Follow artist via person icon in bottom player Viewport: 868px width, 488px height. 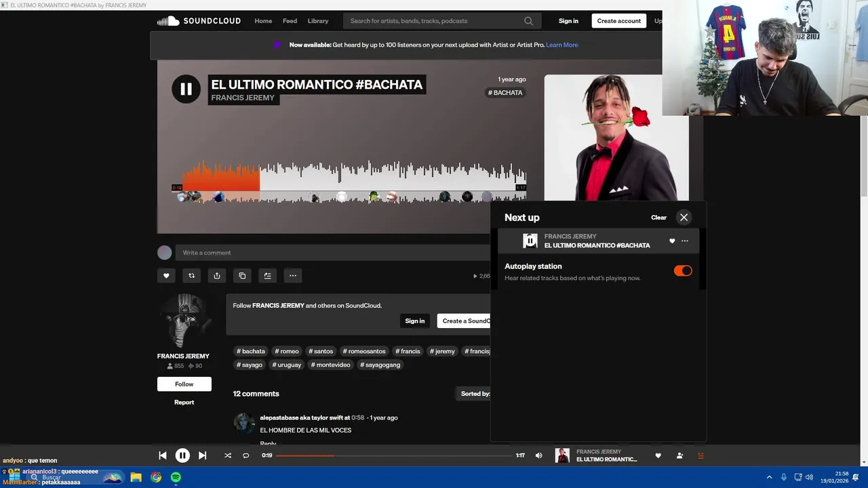[679, 455]
